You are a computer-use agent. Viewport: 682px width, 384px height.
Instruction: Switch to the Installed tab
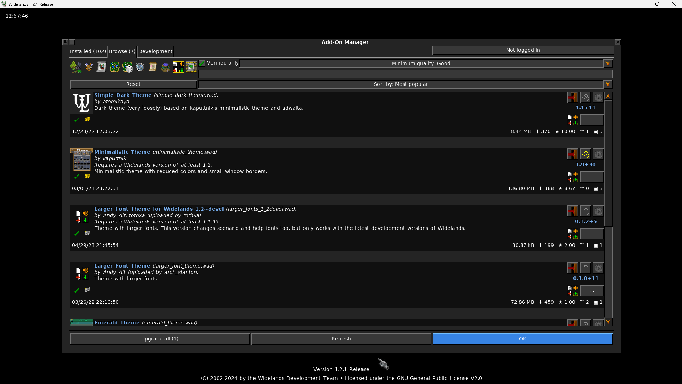pyautogui.click(x=88, y=51)
